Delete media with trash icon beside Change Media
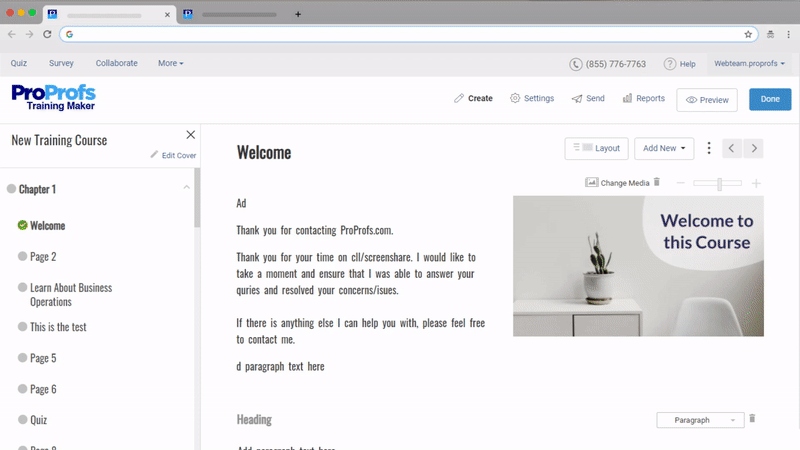This screenshot has width=800, height=450. coord(657,182)
